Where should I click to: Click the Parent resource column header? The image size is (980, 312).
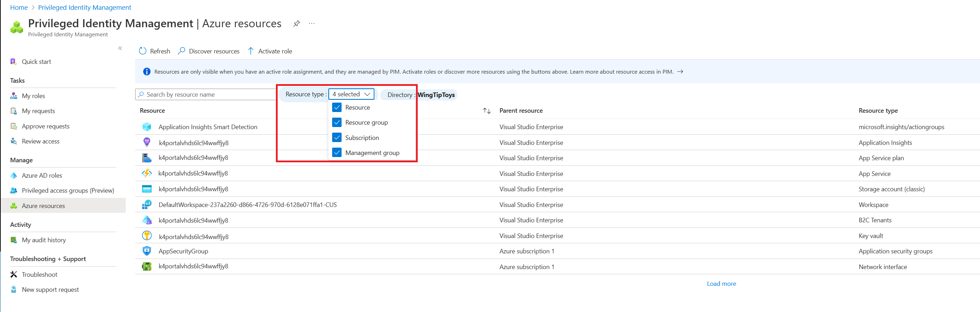[521, 111]
